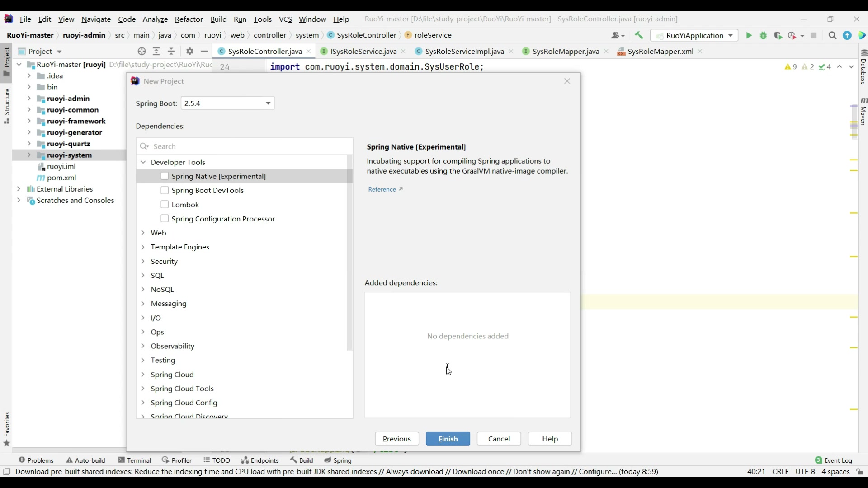Open Search Everywhere magnifier icon
The width and height of the screenshot is (868, 488).
click(832, 35)
